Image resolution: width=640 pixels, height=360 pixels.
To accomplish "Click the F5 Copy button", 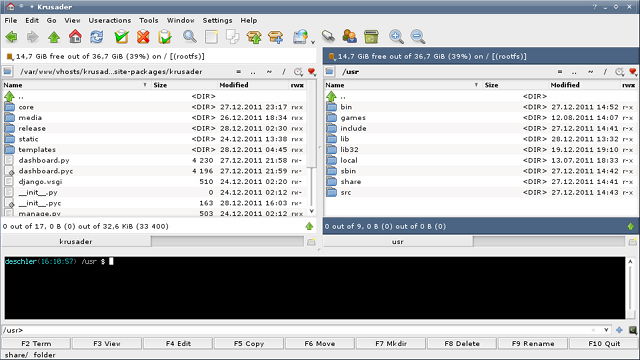I will click(x=249, y=344).
